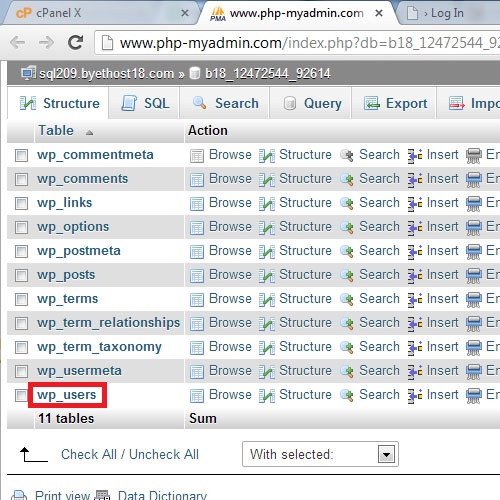Viewport: 500px width, 500px height.
Task: Click the Structure icon for wp_terms
Action: 267,299
